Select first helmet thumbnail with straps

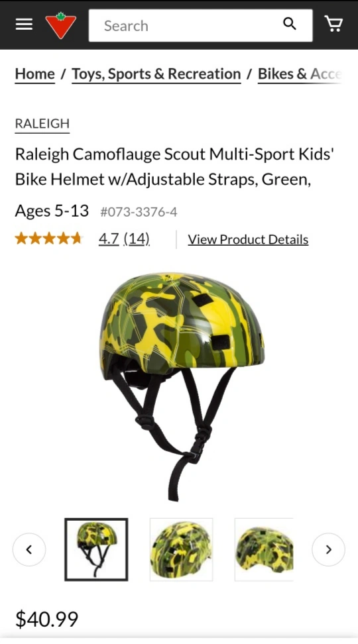point(96,549)
